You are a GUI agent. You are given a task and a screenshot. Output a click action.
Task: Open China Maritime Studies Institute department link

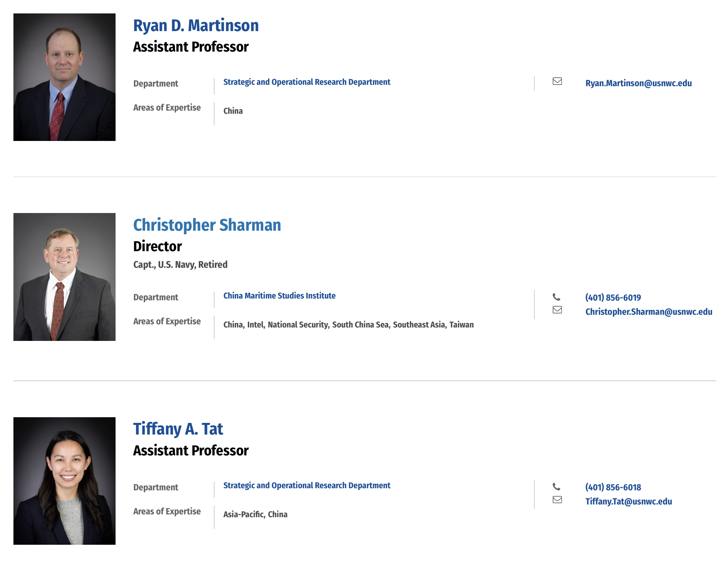tap(280, 296)
